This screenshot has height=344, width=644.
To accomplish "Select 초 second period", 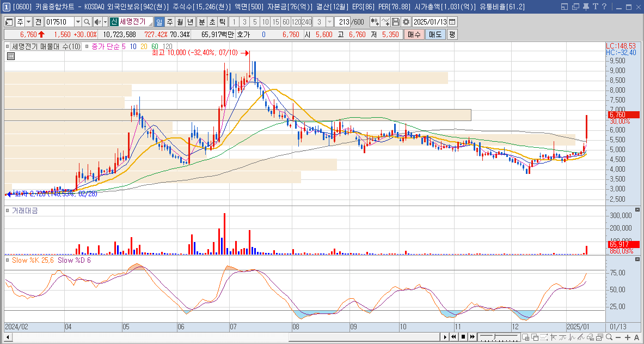I will (212, 22).
